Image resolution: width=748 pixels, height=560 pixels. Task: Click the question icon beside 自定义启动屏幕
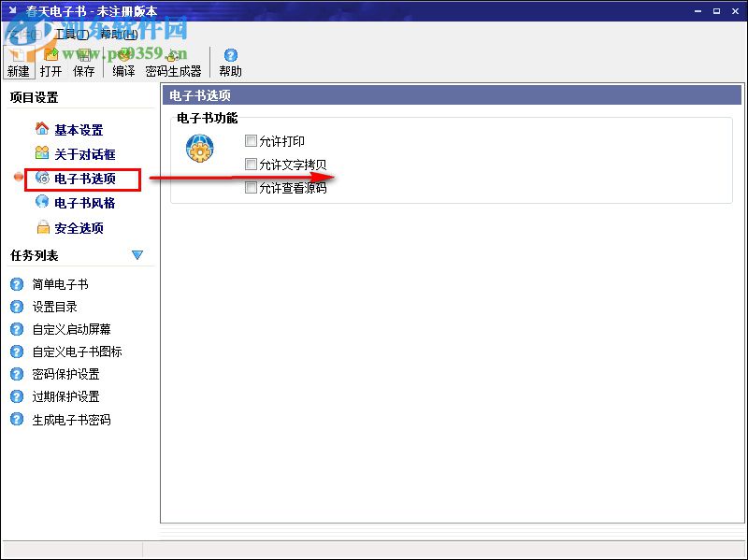17,329
